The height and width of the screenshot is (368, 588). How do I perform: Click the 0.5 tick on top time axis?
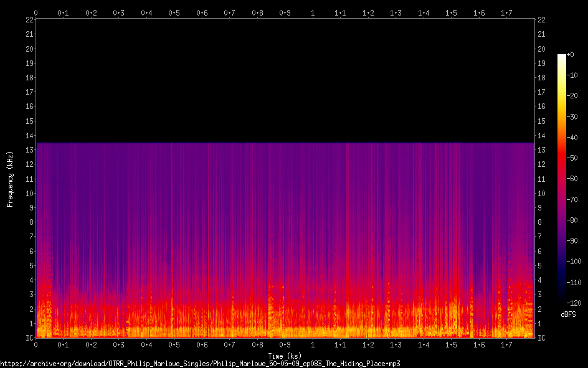[174, 12]
